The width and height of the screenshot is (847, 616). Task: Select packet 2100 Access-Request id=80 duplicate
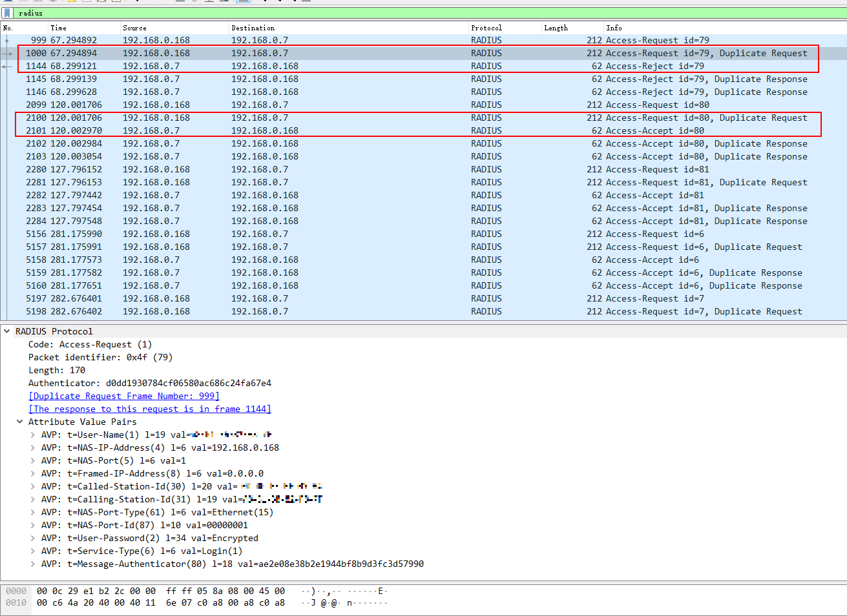click(423, 118)
